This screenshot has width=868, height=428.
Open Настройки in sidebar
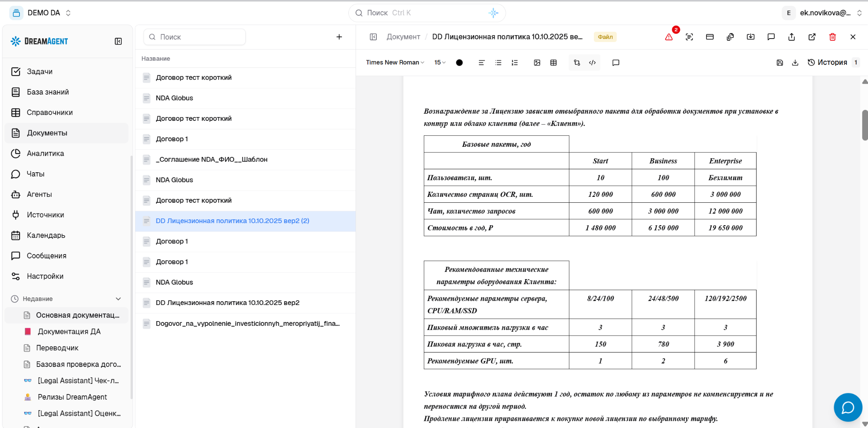click(67, 276)
